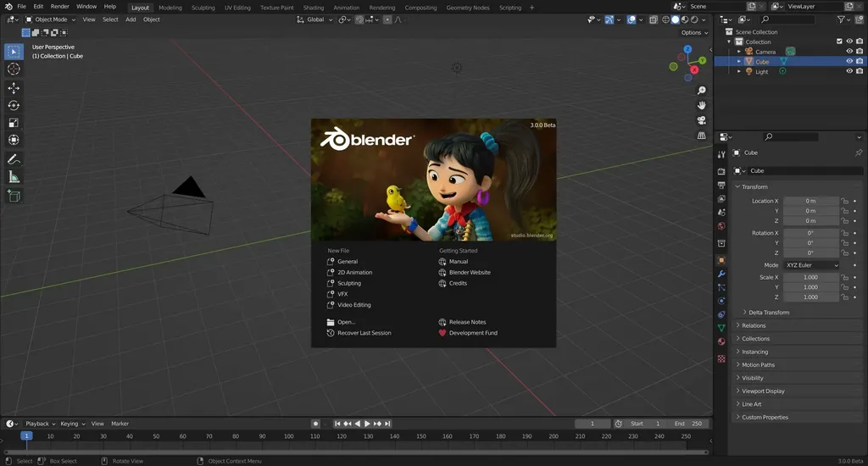This screenshot has width=868, height=466.
Task: Switch to the Geometry Nodes workspace tab
Action: [x=468, y=8]
